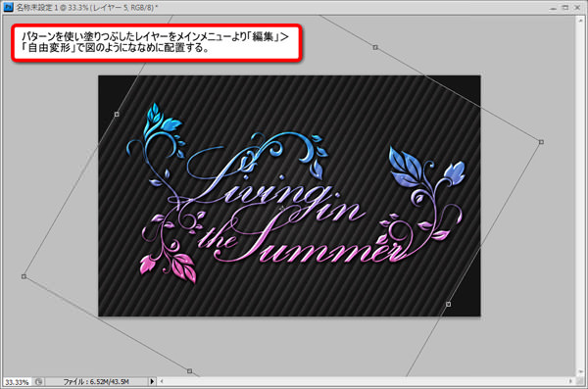The height and width of the screenshot is (389, 588).
Task: Click the horizontal scrollbar left arrow
Action: [162, 381]
